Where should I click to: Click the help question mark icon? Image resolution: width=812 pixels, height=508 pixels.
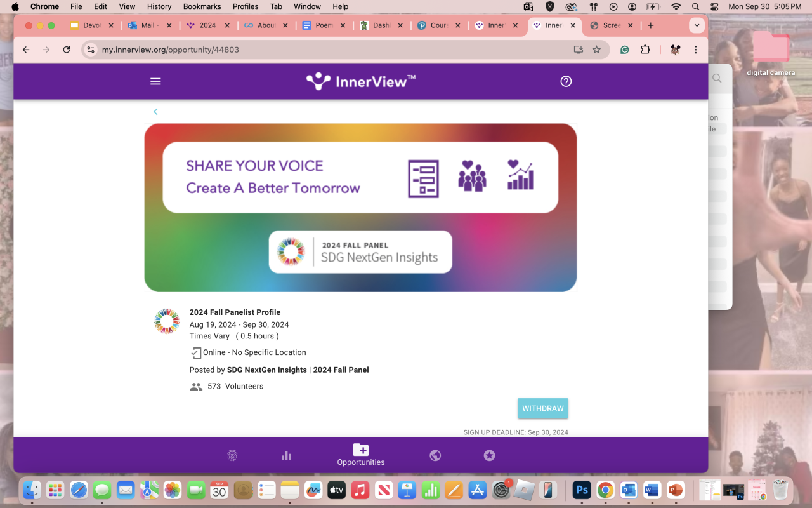(x=566, y=81)
